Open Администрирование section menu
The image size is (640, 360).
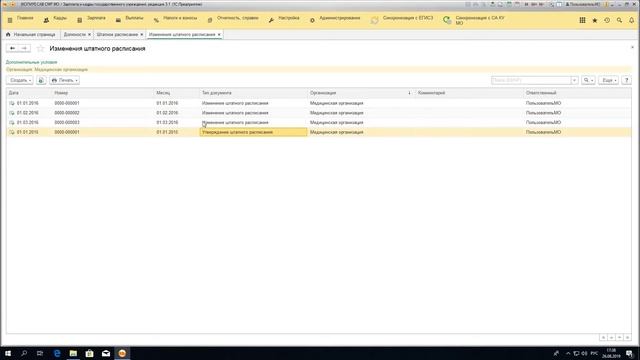click(340, 18)
